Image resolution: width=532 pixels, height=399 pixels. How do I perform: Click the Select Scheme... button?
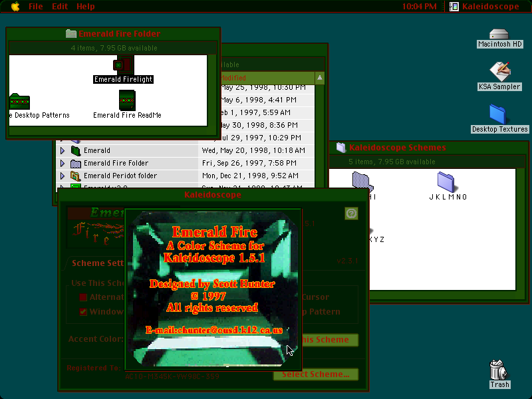click(x=315, y=374)
